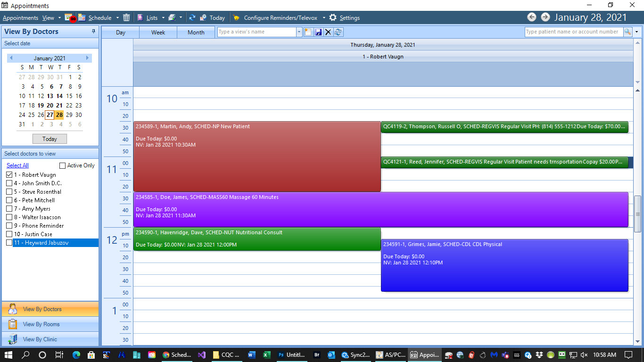The image size is (644, 362).
Task: Click the Select All link
Action: (17, 165)
